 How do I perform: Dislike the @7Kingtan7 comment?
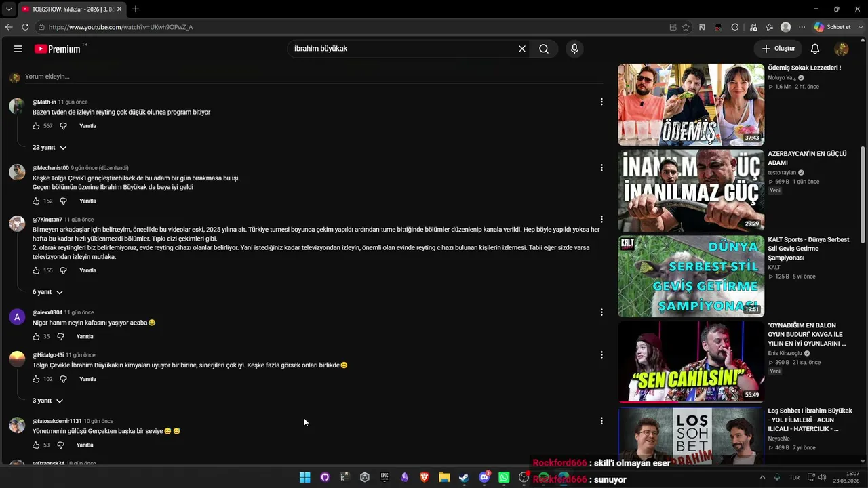tap(63, 270)
